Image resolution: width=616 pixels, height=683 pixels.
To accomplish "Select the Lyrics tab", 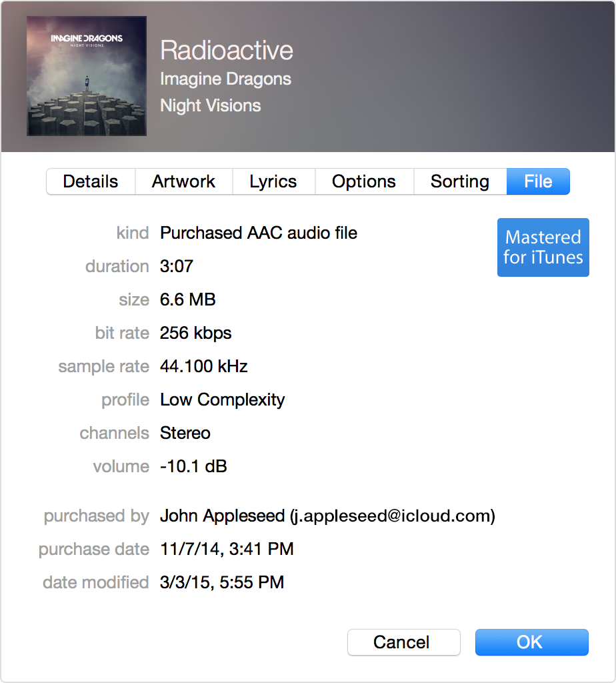I will (x=273, y=181).
